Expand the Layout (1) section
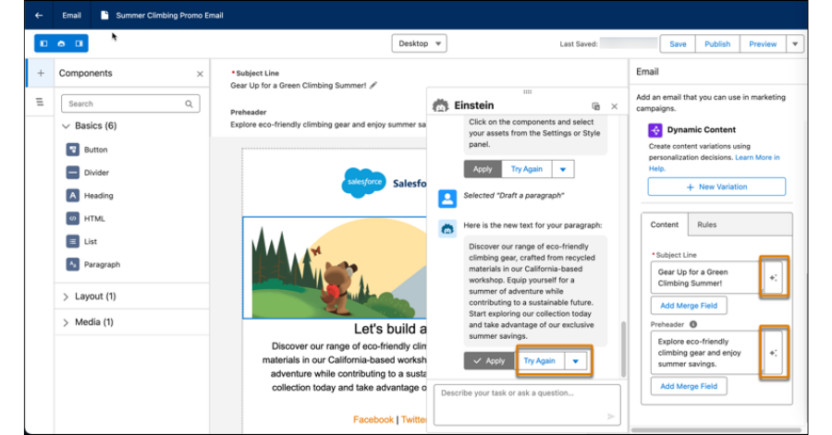Image resolution: width=832 pixels, height=435 pixels. pyautogui.click(x=66, y=297)
